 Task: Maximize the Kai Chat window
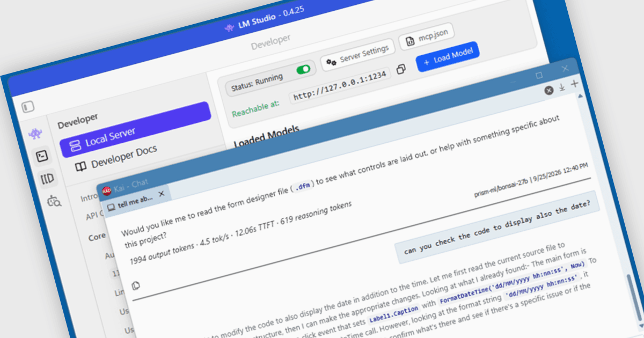pyautogui.click(x=539, y=76)
